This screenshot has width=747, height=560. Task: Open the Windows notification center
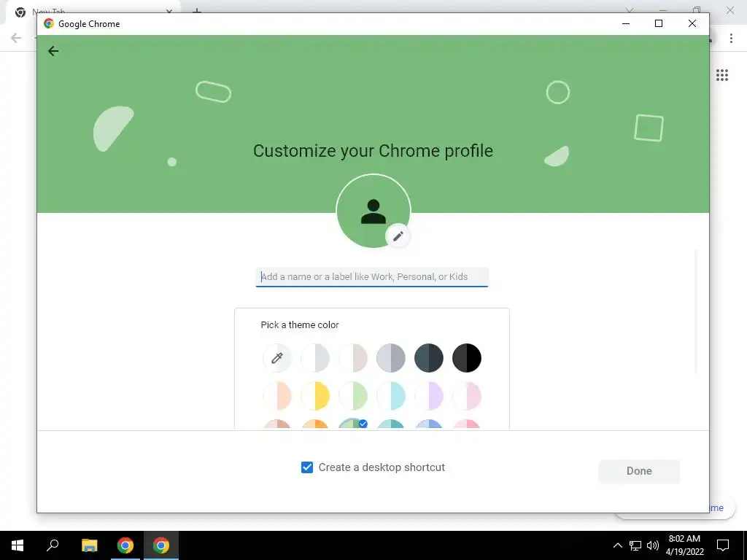[723, 545]
